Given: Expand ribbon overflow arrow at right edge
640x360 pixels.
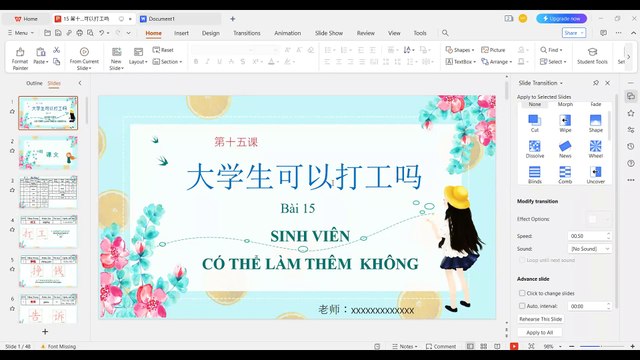Looking at the screenshot, I should point(629,57).
